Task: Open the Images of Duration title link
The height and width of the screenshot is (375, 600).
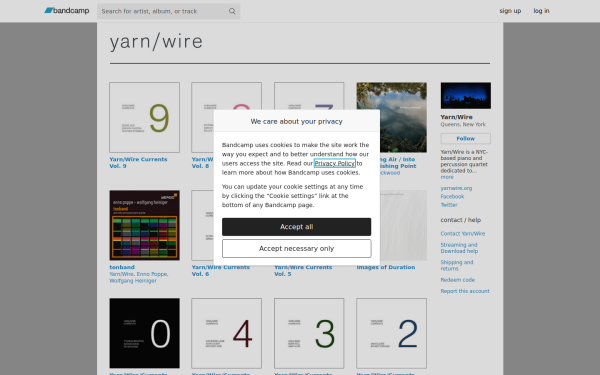Action: tap(386, 267)
